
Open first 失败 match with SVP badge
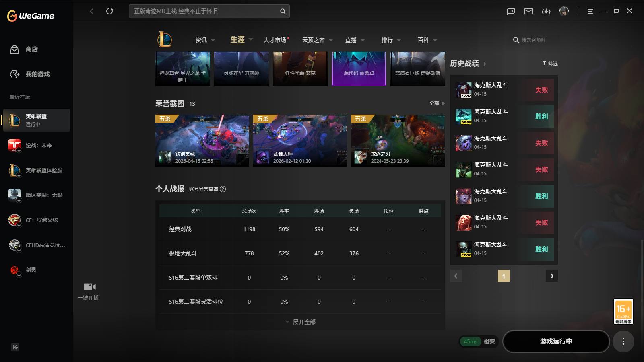[x=504, y=90]
